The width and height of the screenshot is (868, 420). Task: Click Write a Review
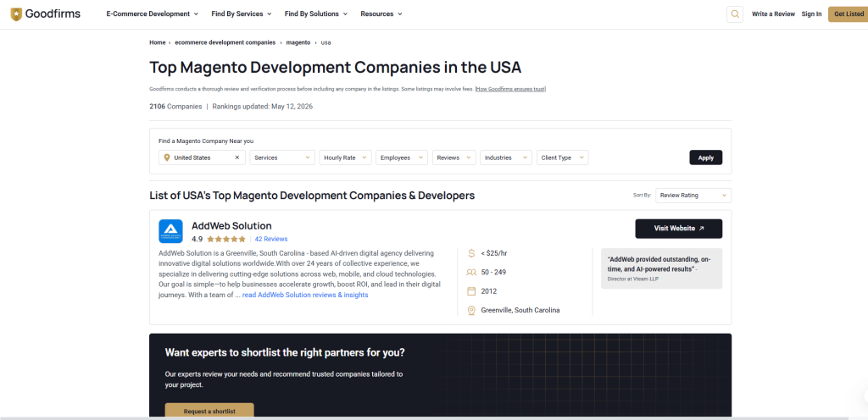pyautogui.click(x=773, y=14)
